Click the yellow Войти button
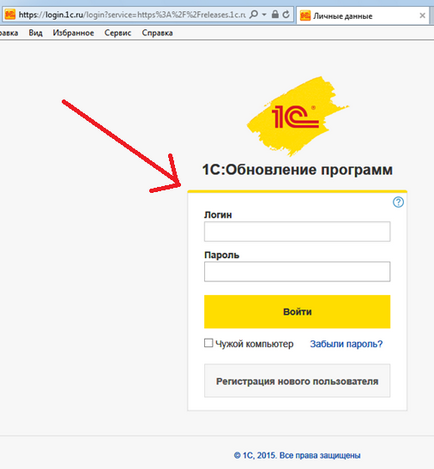The image size is (434, 469). pyautogui.click(x=297, y=312)
